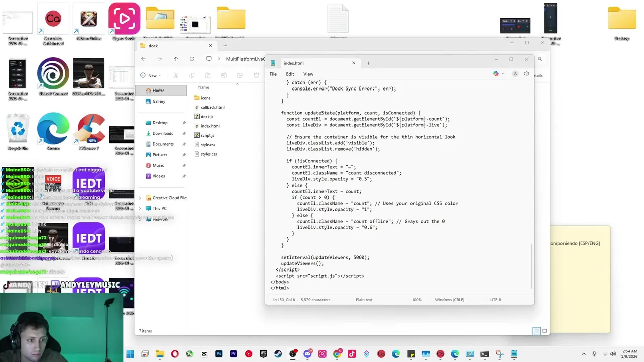Screen dimensions: 644x362
Task: Add a new File Explorer tab
Action: click(225, 46)
